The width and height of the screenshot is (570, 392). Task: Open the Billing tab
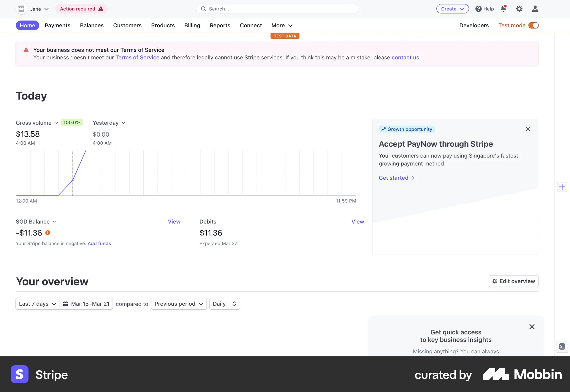pyautogui.click(x=192, y=25)
